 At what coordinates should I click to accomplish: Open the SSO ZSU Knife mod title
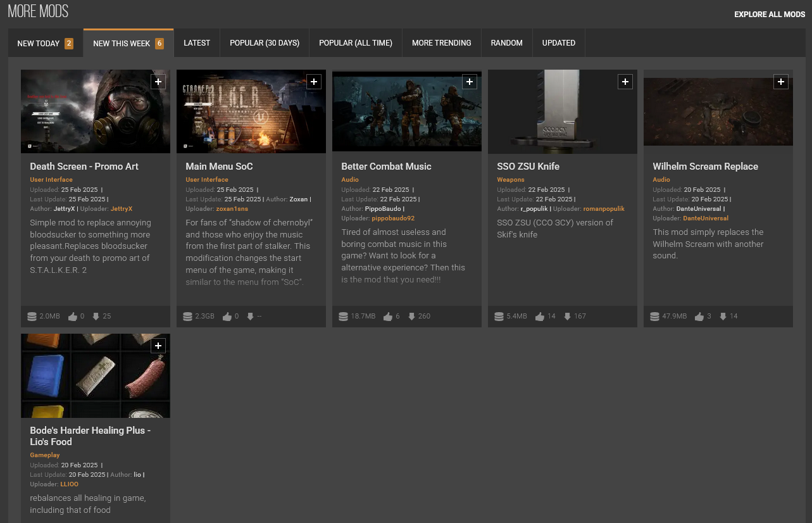(x=528, y=167)
